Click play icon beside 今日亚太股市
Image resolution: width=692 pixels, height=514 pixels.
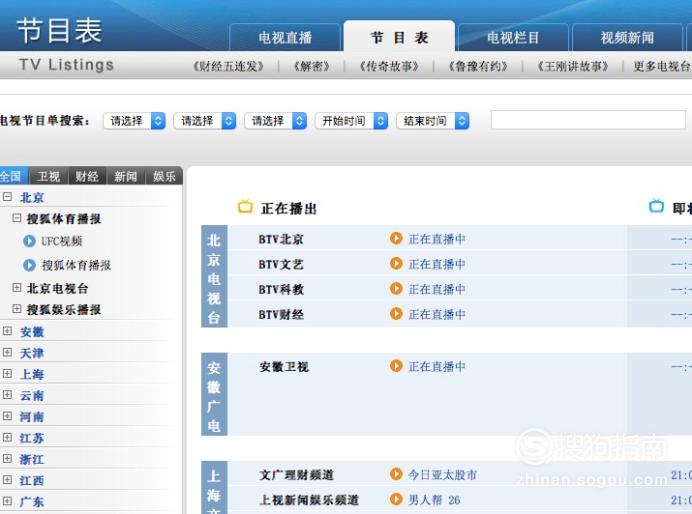[x=396, y=474]
